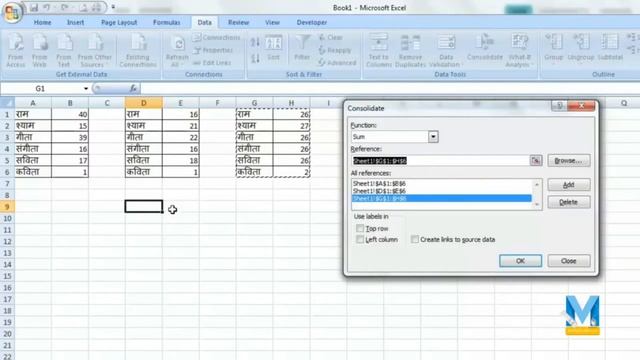
Task: Select column G header
Action: coord(254,103)
